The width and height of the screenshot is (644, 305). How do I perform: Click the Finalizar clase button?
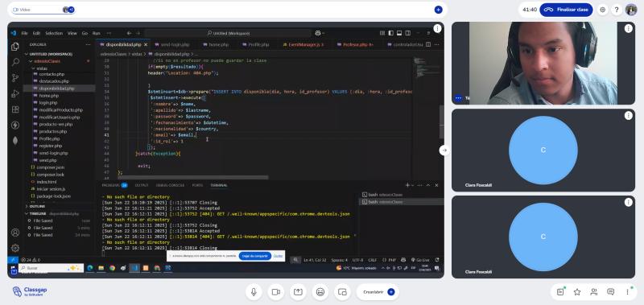tap(566, 10)
